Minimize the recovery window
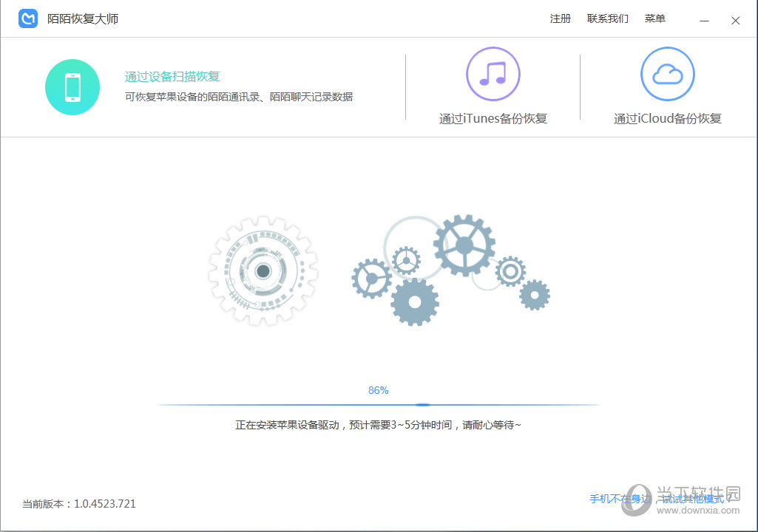The width and height of the screenshot is (758, 532). tap(704, 20)
